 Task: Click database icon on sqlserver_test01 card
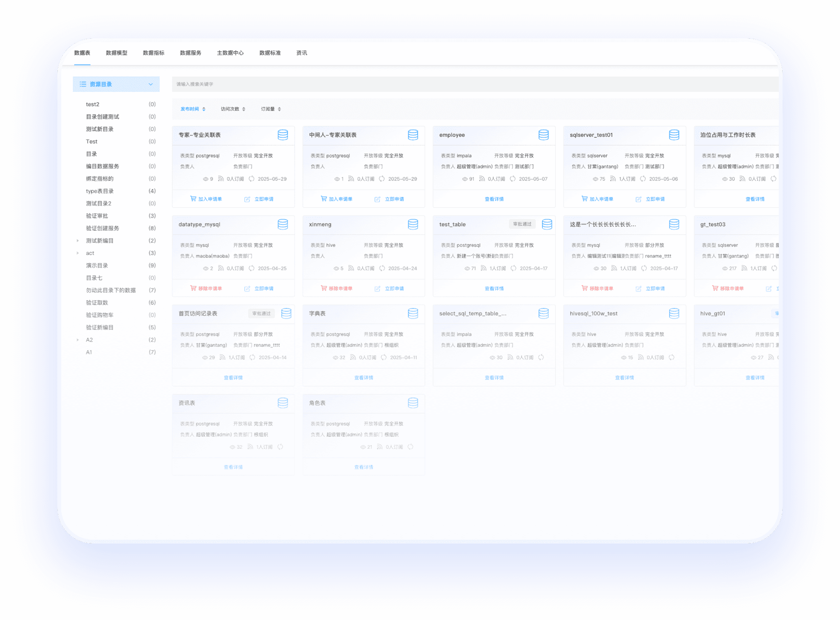[674, 135]
